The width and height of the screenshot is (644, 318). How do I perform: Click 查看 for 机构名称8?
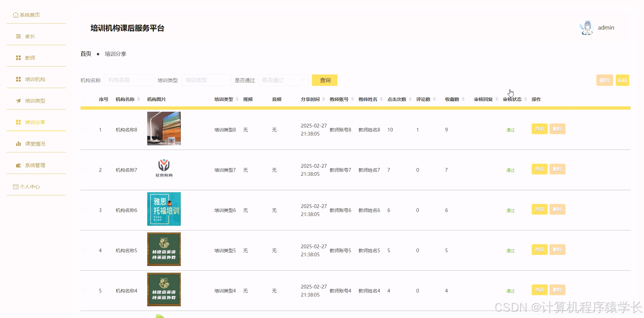click(x=540, y=129)
